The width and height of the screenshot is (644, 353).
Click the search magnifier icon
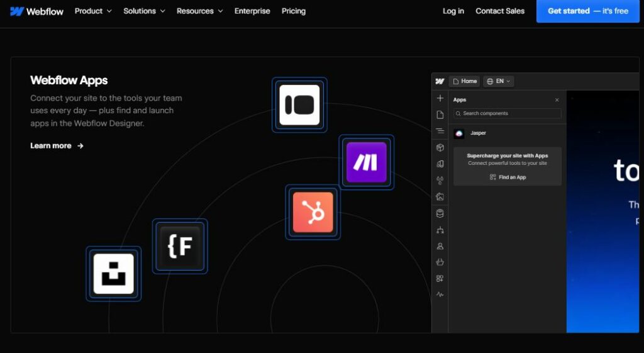click(x=458, y=113)
